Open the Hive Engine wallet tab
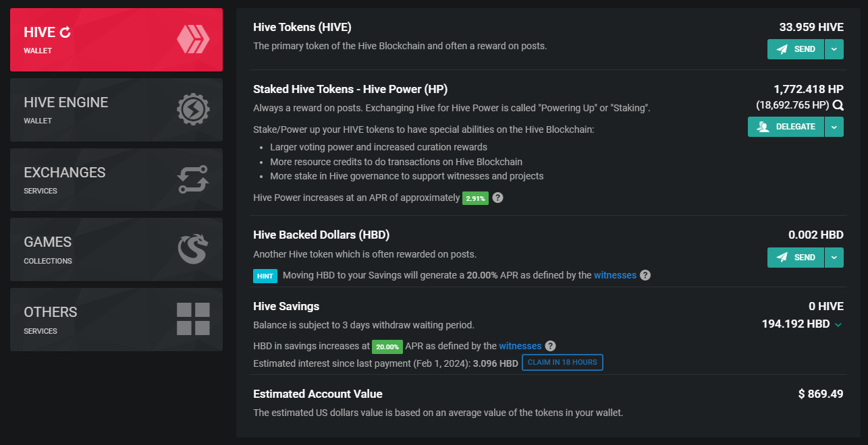Viewport: 868px width, 445px height. [x=116, y=110]
